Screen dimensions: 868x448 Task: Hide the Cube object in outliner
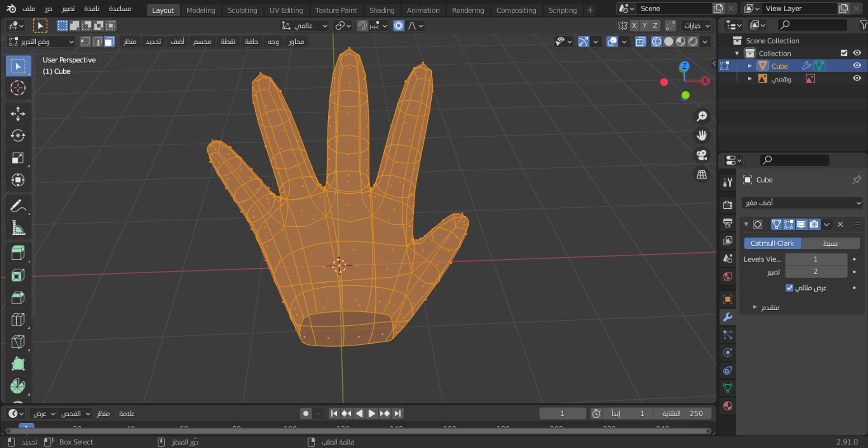(x=857, y=65)
